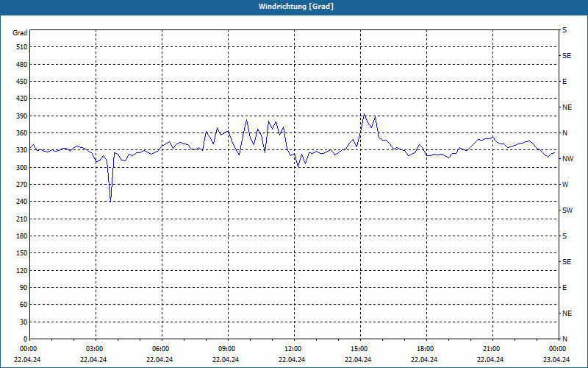Click the 330 value on the left axis

(22, 150)
